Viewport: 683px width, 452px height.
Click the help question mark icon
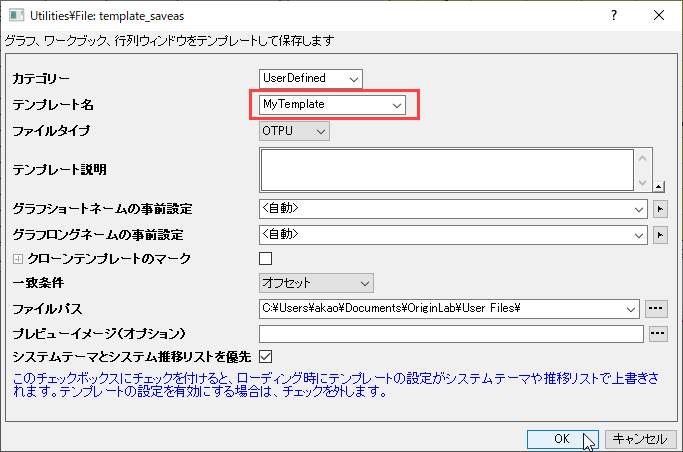[x=614, y=16]
